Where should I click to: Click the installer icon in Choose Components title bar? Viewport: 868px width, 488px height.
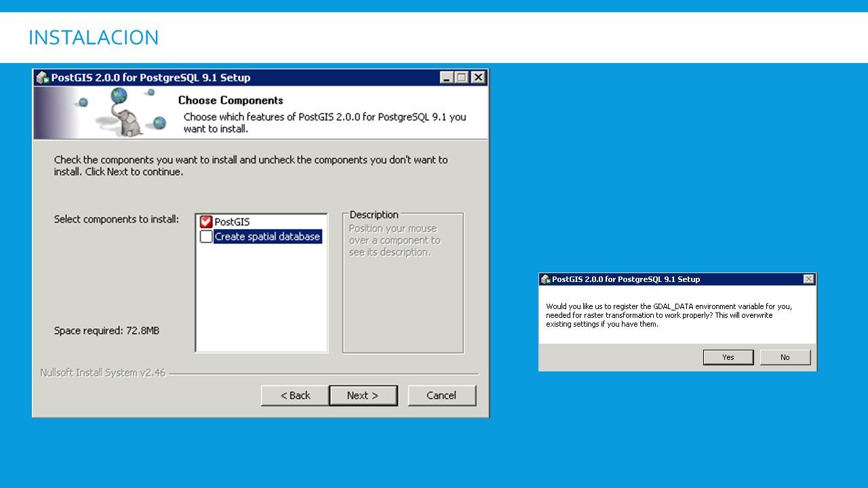[43, 77]
